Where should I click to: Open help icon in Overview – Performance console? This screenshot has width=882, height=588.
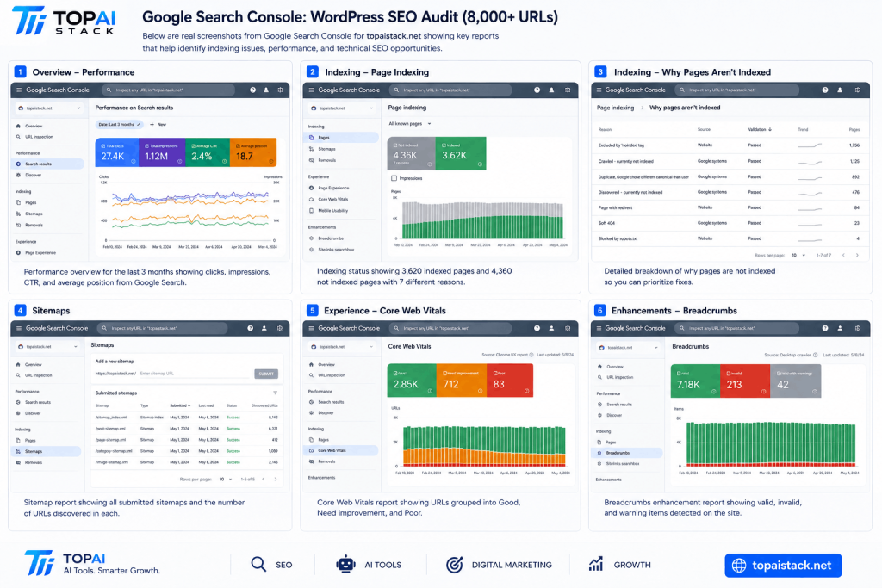(252, 90)
